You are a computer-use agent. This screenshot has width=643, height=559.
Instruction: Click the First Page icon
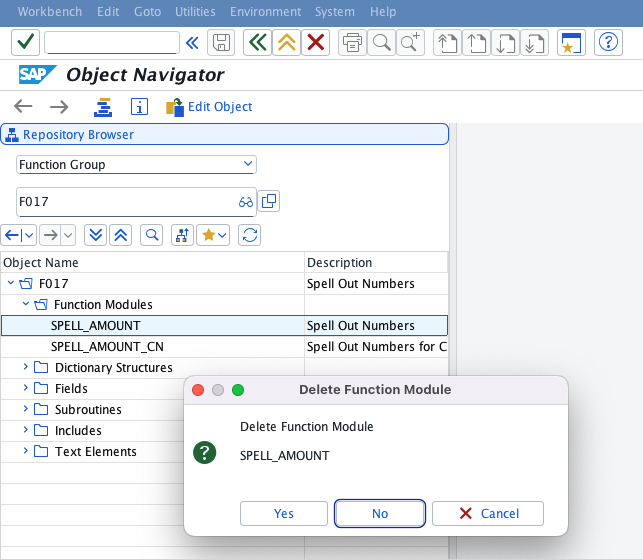click(447, 42)
